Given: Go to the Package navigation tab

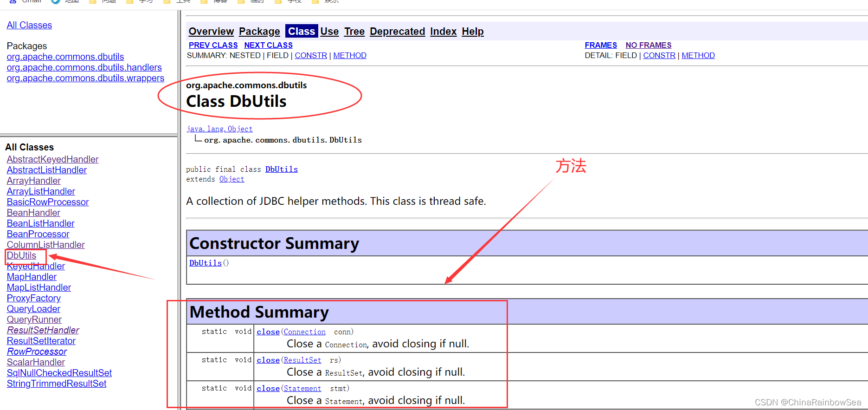Looking at the screenshot, I should click(x=259, y=31).
